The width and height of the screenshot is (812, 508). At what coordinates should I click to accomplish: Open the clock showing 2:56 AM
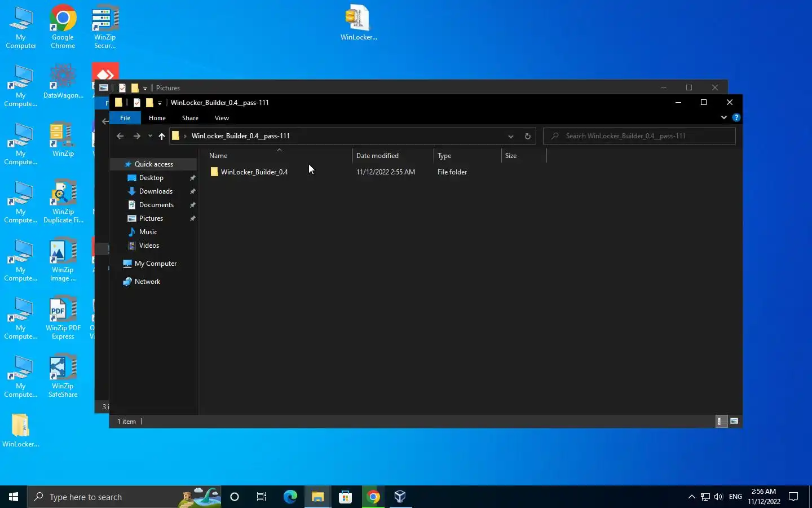click(764, 497)
